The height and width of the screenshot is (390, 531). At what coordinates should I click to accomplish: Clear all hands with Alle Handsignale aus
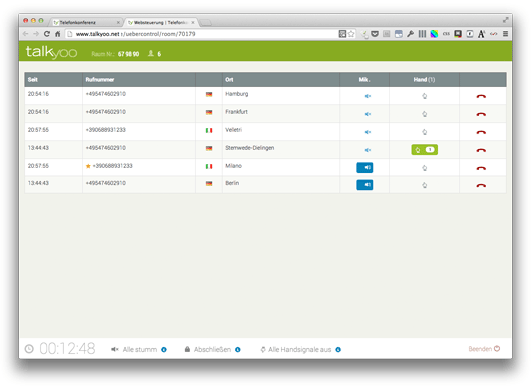point(296,349)
